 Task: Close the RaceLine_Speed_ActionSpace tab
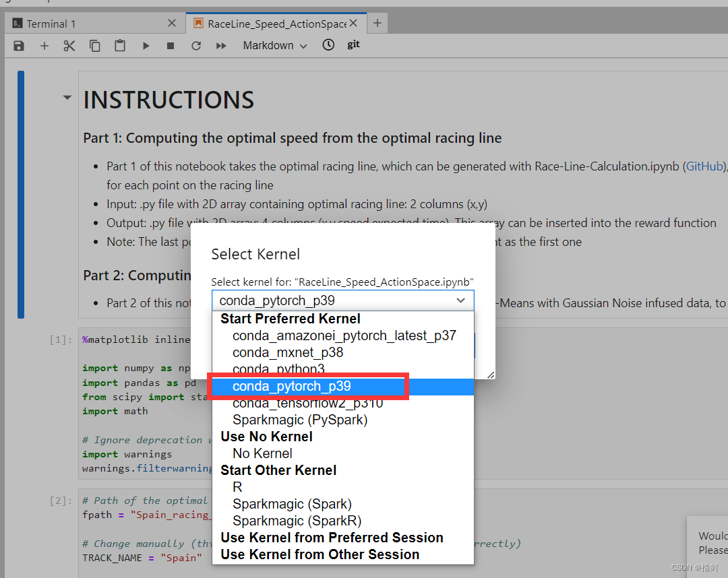tap(353, 23)
